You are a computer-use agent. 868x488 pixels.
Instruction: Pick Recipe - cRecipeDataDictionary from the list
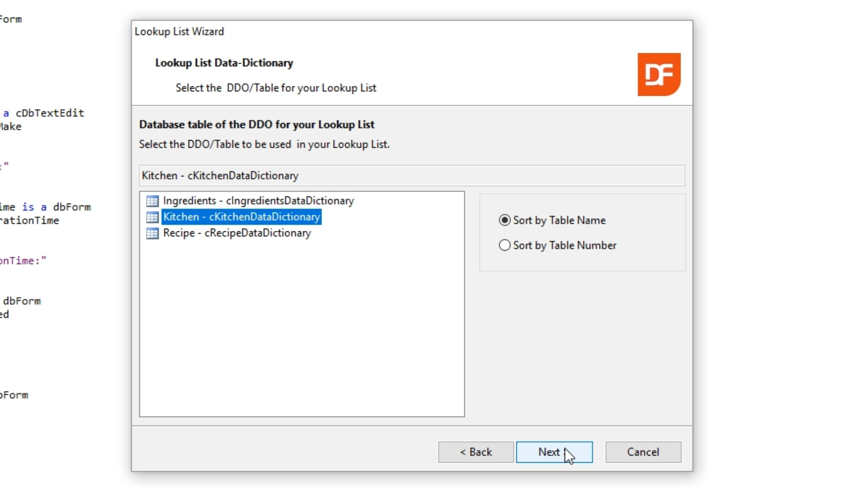(x=237, y=233)
